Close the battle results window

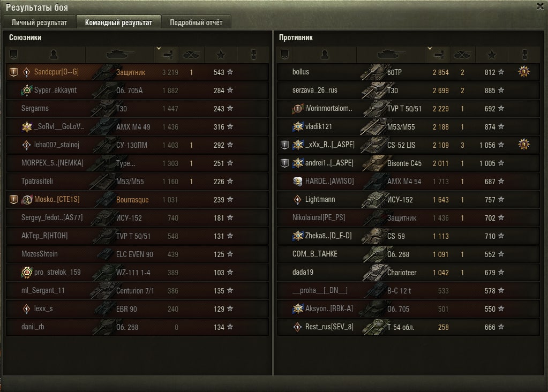click(541, 6)
